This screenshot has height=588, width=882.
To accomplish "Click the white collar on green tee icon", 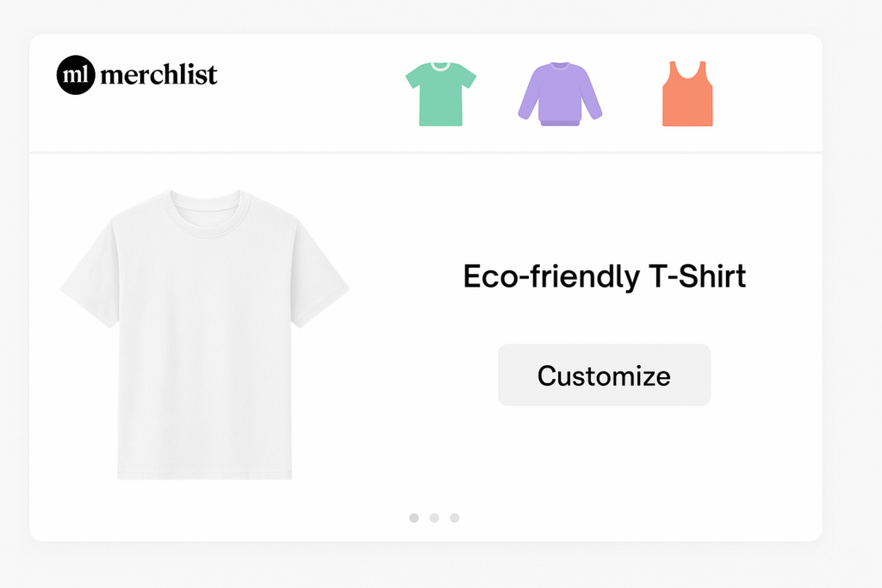I will coord(440,66).
